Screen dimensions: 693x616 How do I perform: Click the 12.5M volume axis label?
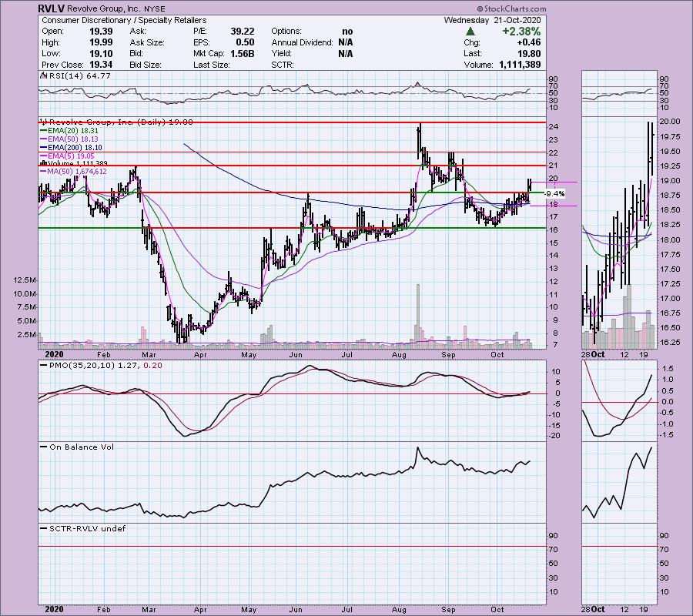tap(25, 280)
